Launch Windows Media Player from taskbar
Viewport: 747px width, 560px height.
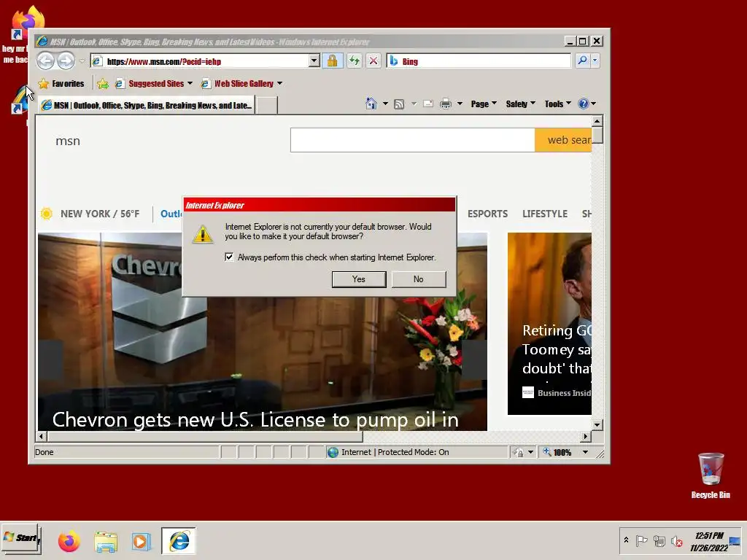pos(141,542)
